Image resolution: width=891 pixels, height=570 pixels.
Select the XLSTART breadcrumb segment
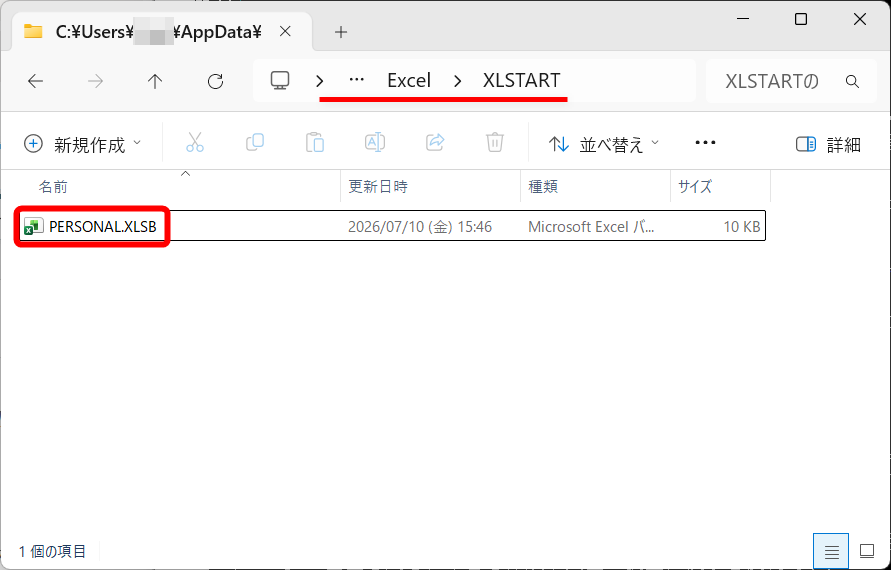click(522, 80)
